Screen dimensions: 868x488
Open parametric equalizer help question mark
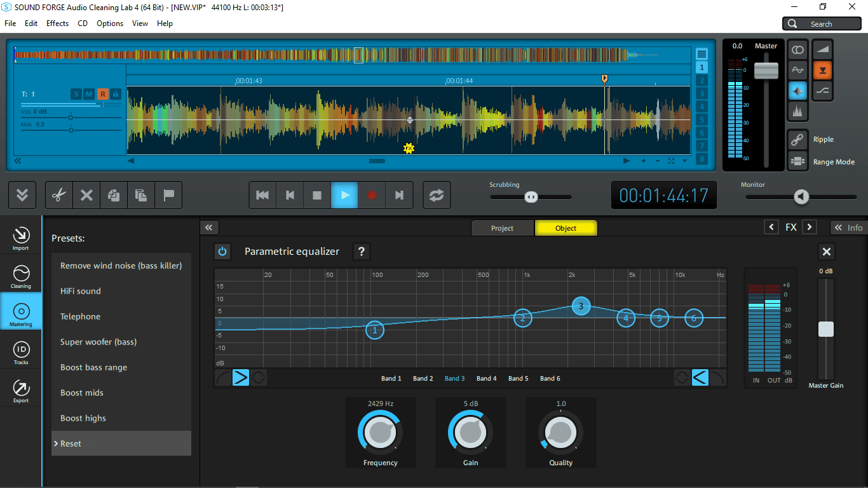361,252
